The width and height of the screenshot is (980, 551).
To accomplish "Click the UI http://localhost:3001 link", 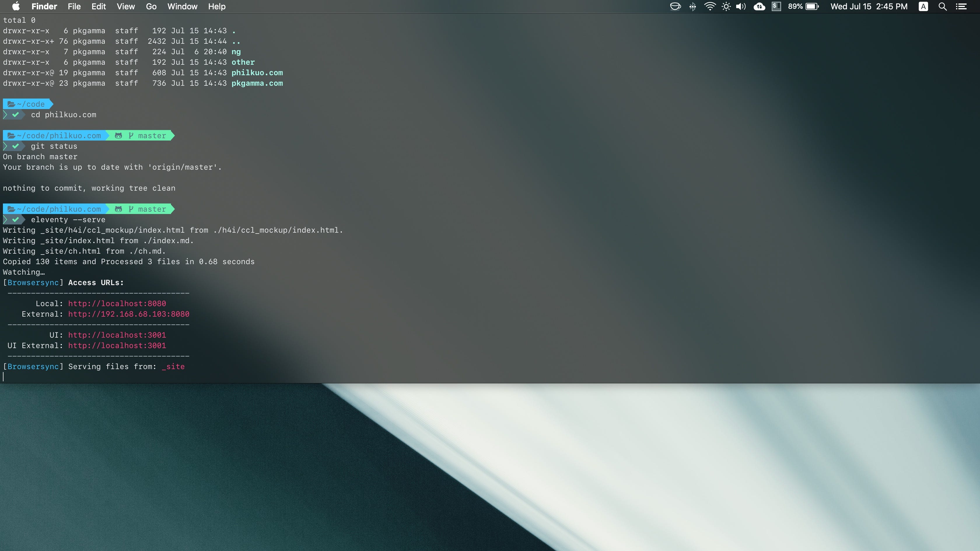I will (x=117, y=335).
